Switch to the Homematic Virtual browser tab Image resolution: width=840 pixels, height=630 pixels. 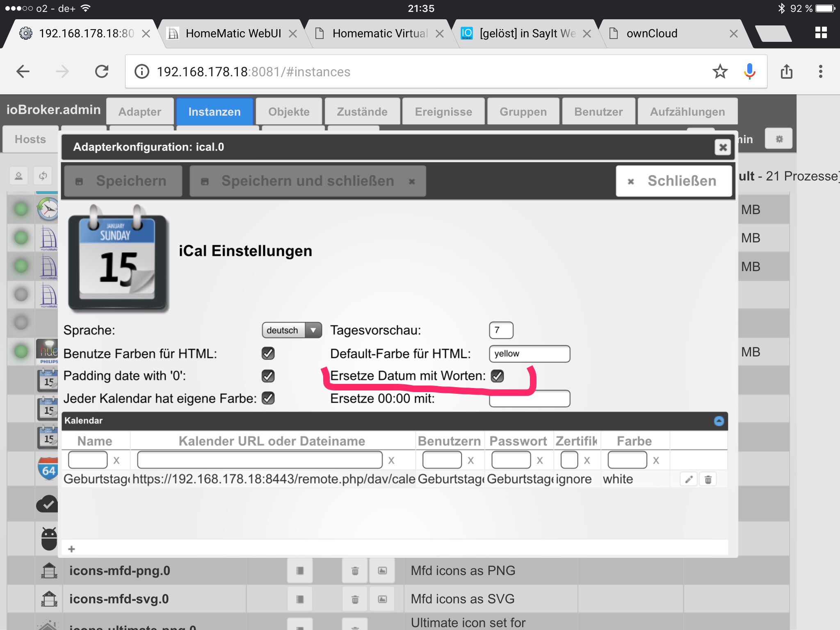click(x=379, y=34)
